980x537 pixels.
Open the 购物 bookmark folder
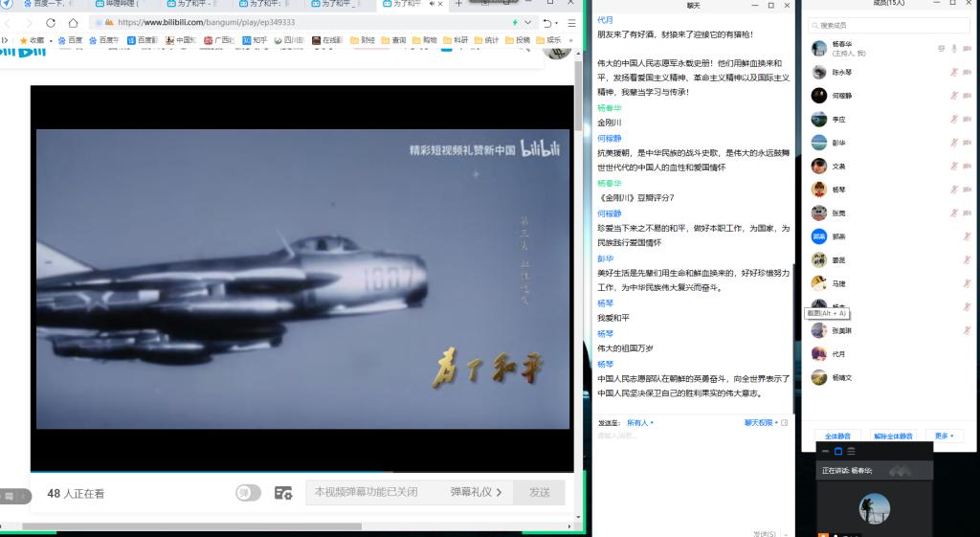[x=424, y=40]
